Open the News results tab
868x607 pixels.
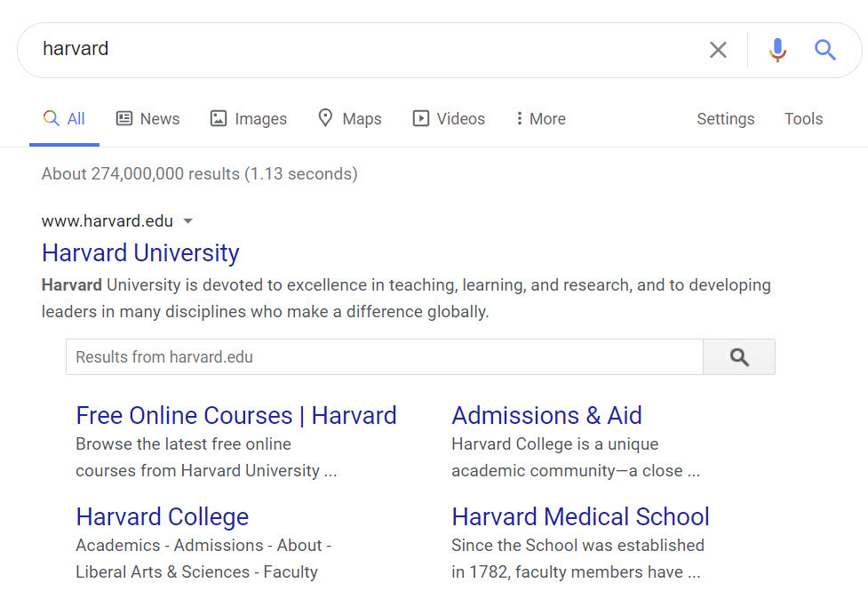coord(147,119)
